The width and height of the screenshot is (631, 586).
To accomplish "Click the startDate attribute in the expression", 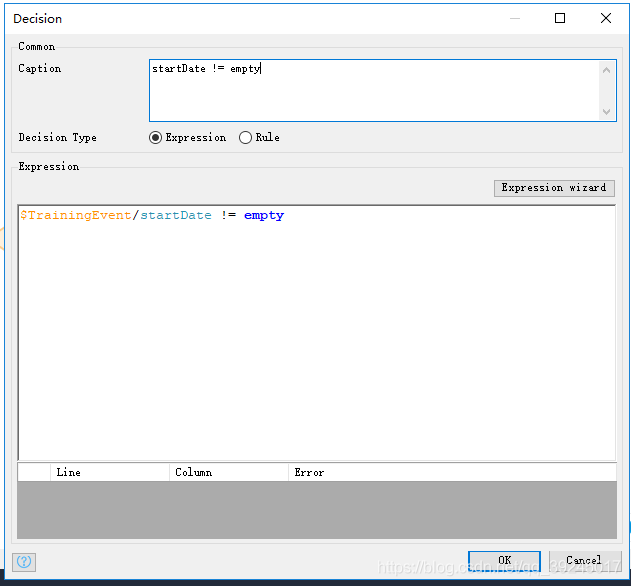I will click(x=175, y=216).
